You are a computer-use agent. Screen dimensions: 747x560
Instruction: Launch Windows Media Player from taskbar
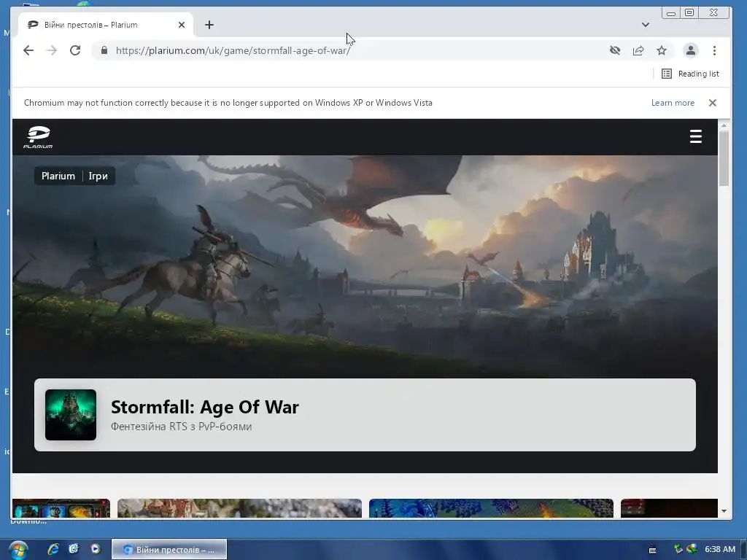point(96,549)
